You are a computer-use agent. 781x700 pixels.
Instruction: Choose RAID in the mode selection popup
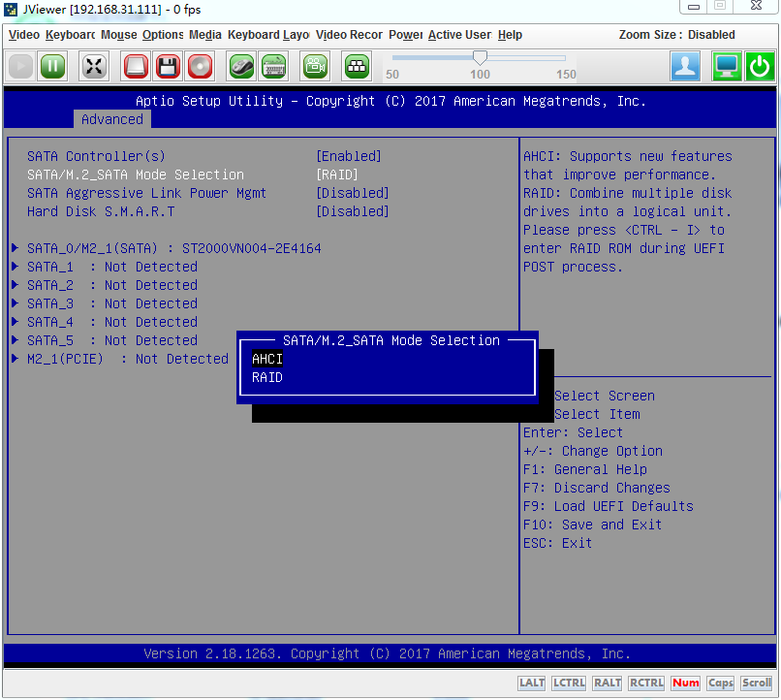pos(267,377)
